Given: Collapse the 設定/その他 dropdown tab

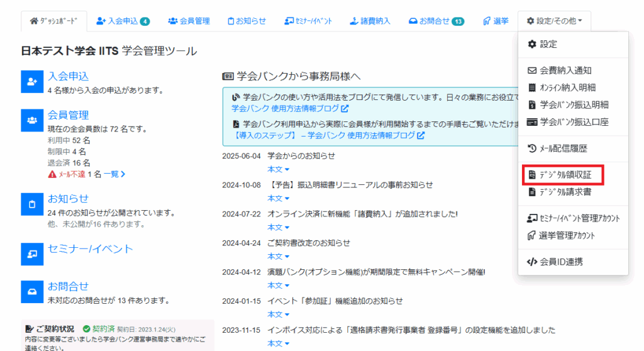Looking at the screenshot, I should [x=554, y=21].
